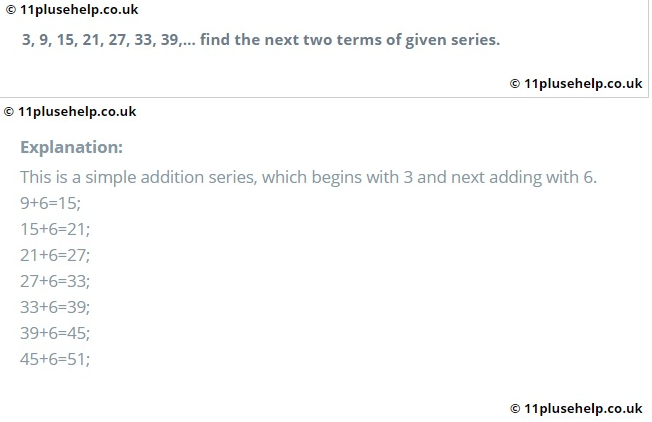Screen dimensions: 652x422
Task: Click the copyright text below the question
Action: click(576, 84)
